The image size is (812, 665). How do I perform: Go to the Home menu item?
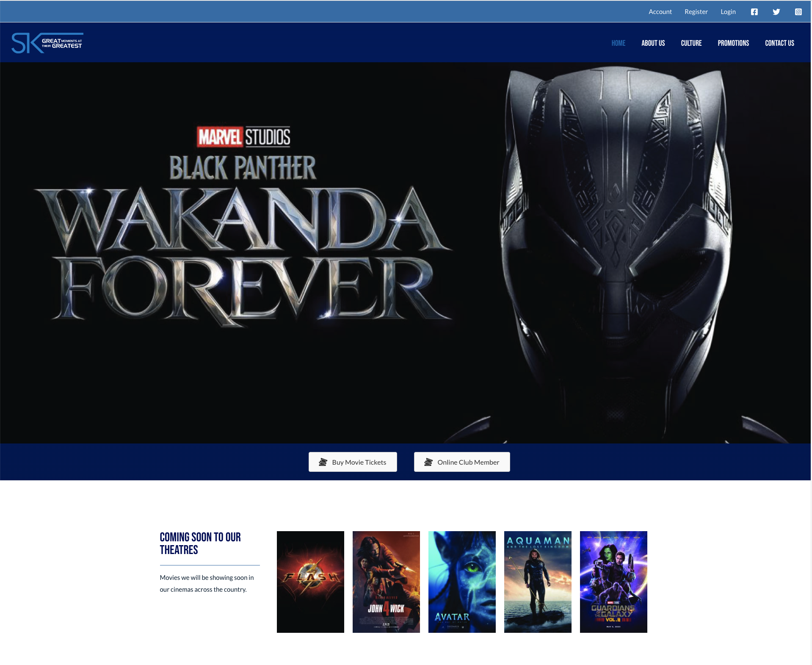pyautogui.click(x=618, y=43)
